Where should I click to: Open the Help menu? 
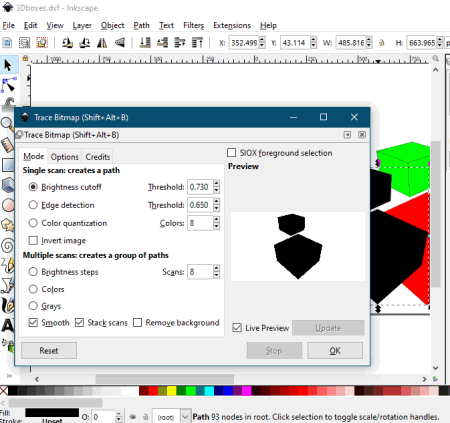tap(268, 25)
